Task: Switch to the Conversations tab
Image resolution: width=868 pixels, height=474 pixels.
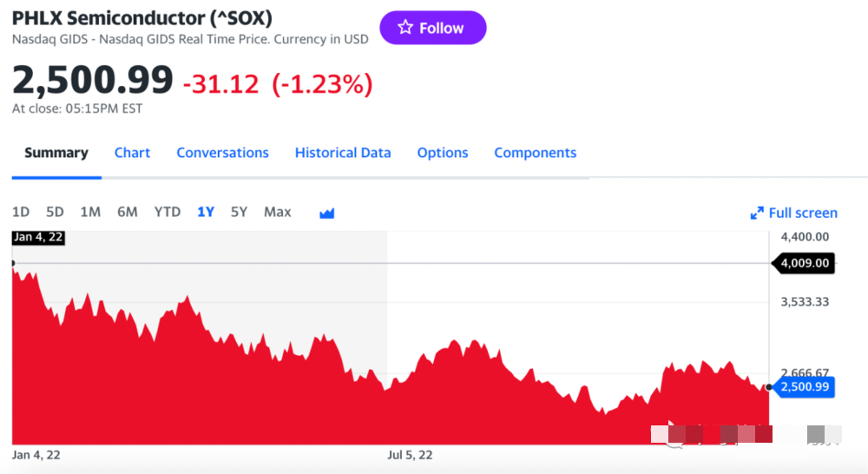Action: (x=222, y=153)
